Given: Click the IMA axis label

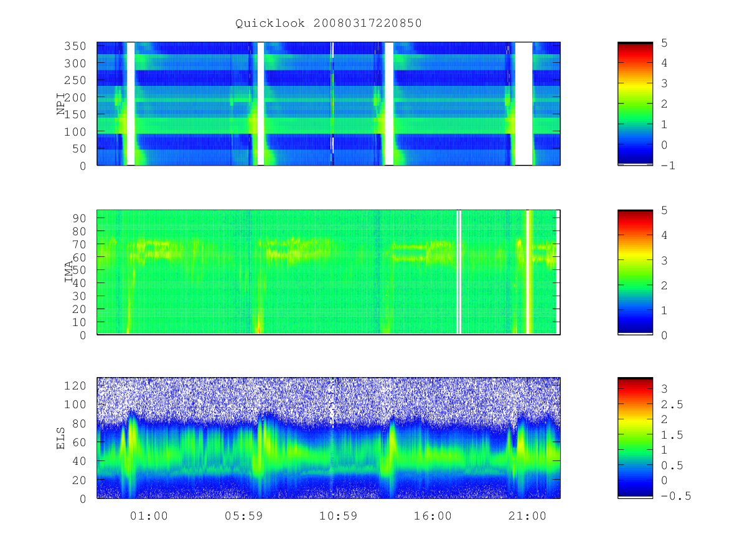Looking at the screenshot, I should point(70,272).
